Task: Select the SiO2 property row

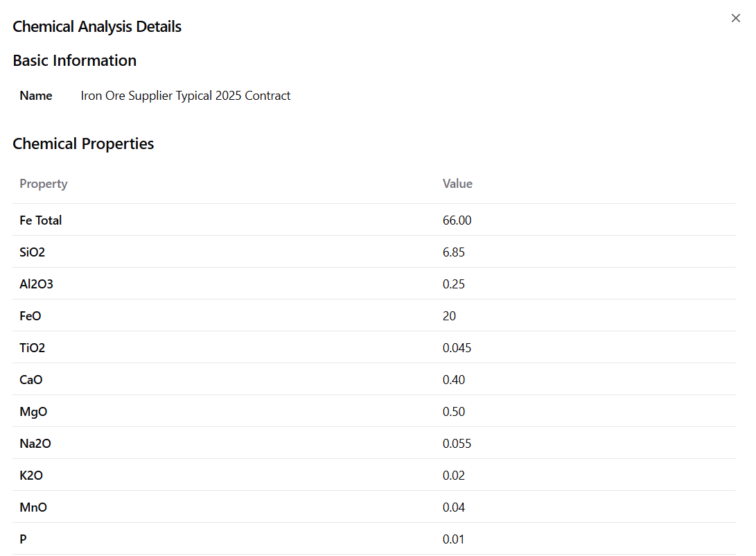Action: click(x=33, y=252)
